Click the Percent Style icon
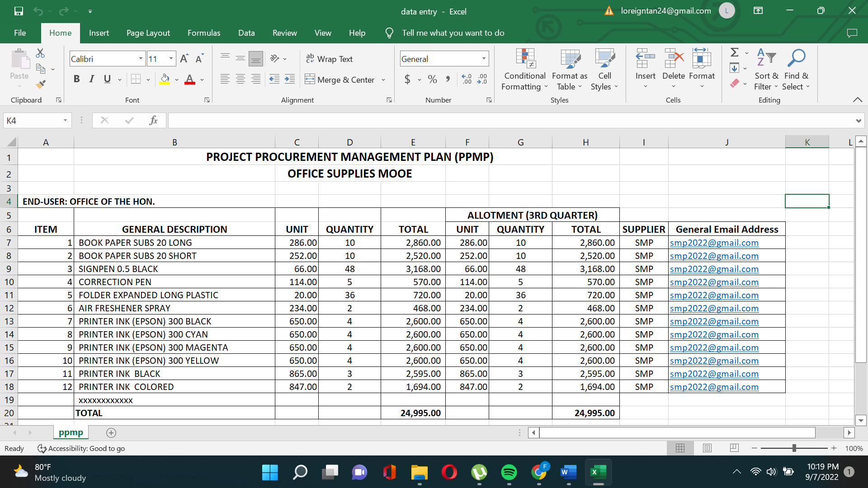Screen dimensions: 868x488 432,80
